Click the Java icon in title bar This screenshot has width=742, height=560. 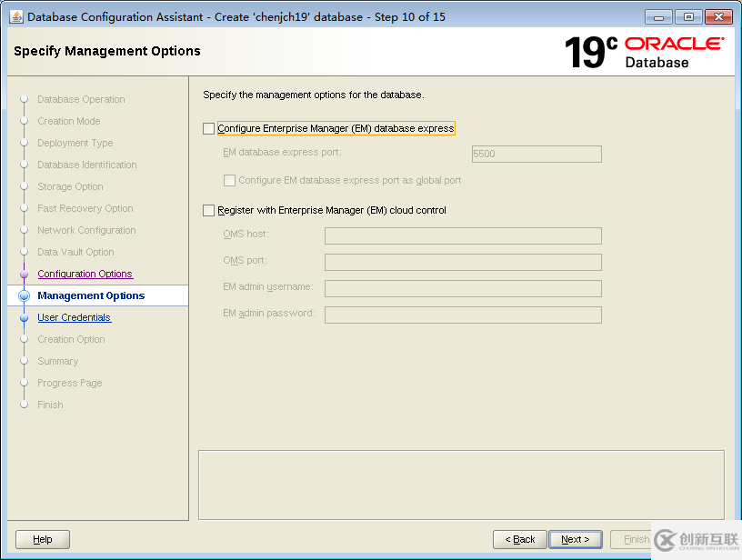(x=16, y=16)
